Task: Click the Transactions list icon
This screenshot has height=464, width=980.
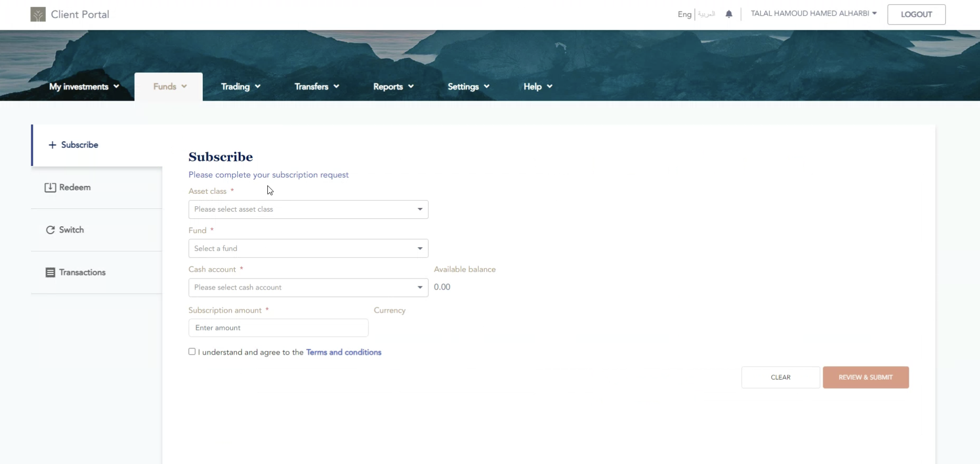Action: (50, 272)
